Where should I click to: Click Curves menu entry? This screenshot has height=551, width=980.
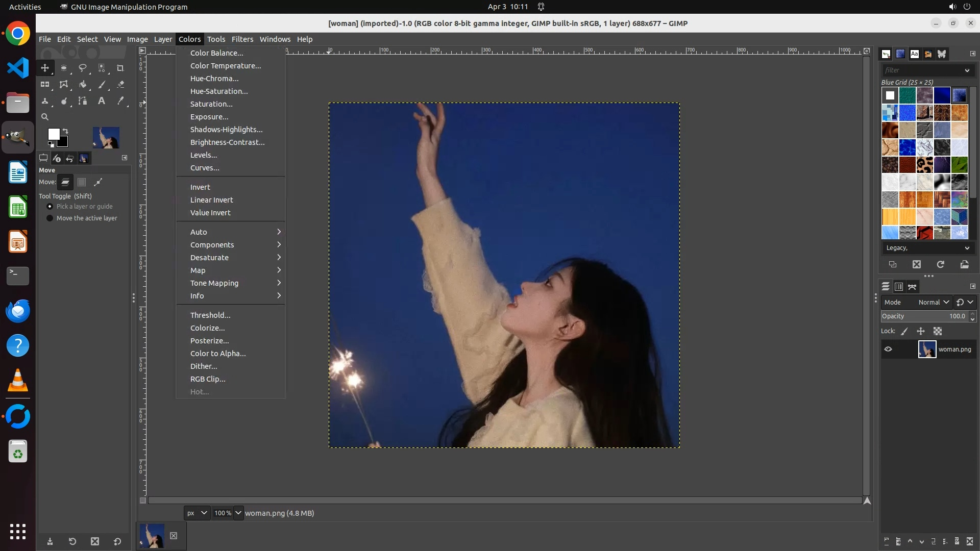pyautogui.click(x=205, y=168)
